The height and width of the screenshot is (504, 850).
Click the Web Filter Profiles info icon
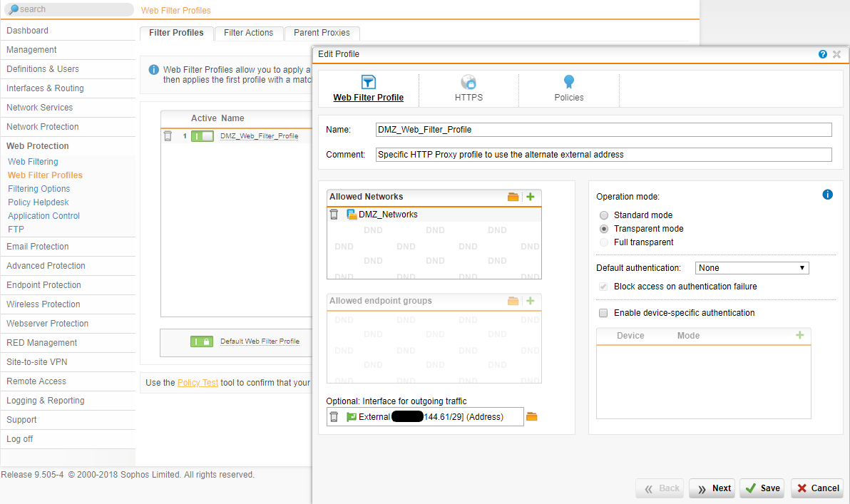click(x=153, y=70)
